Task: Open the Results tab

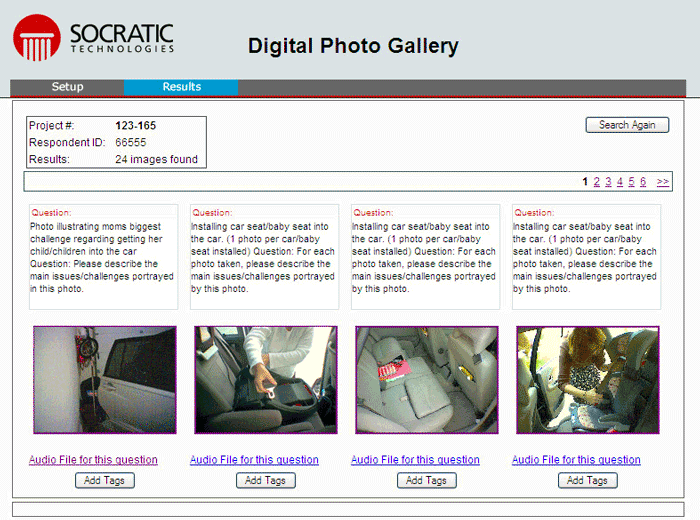Action: 181,87
